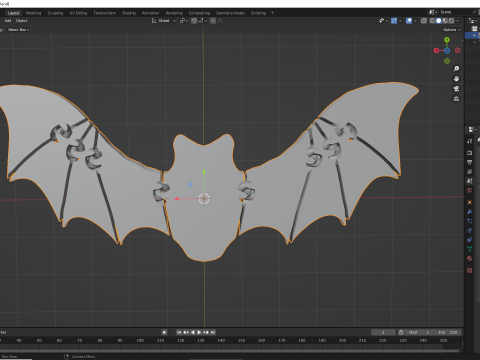The image size is (480, 360).
Task: Select the Layout workspace tab
Action: 13,13
